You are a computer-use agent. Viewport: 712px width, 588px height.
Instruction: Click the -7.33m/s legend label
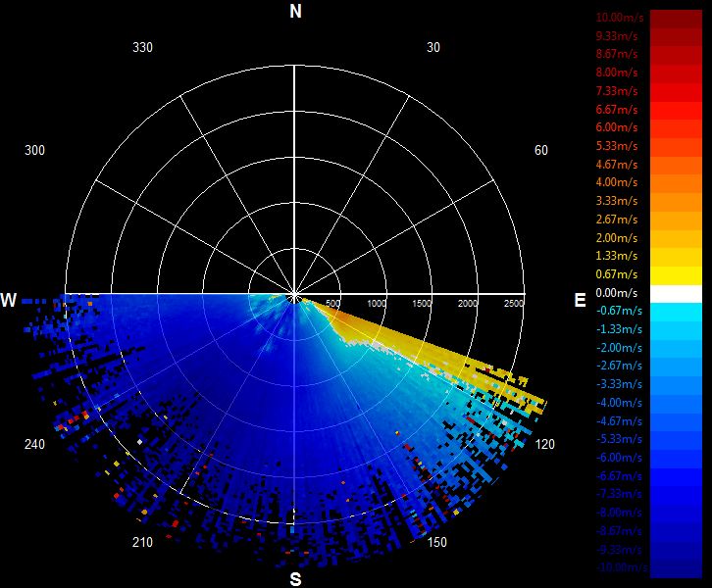pyautogui.click(x=619, y=494)
